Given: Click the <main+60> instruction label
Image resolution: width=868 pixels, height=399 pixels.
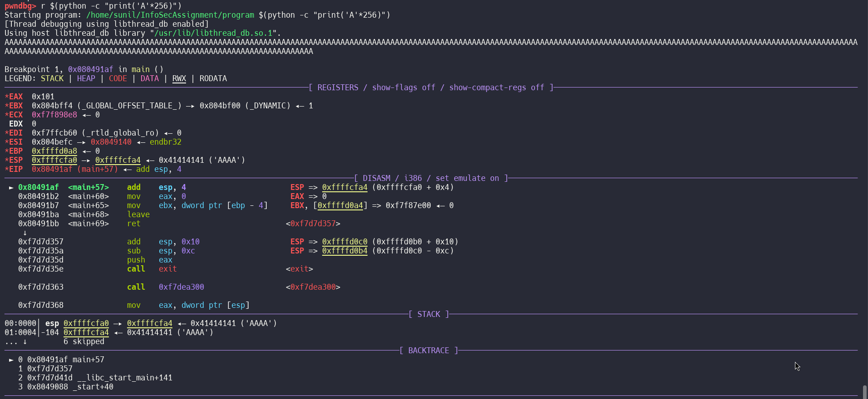Looking at the screenshot, I should (88, 196).
